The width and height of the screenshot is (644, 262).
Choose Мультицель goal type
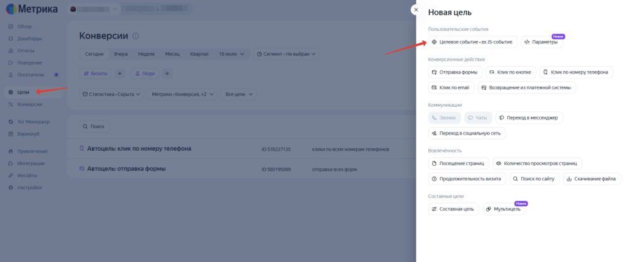coord(504,209)
